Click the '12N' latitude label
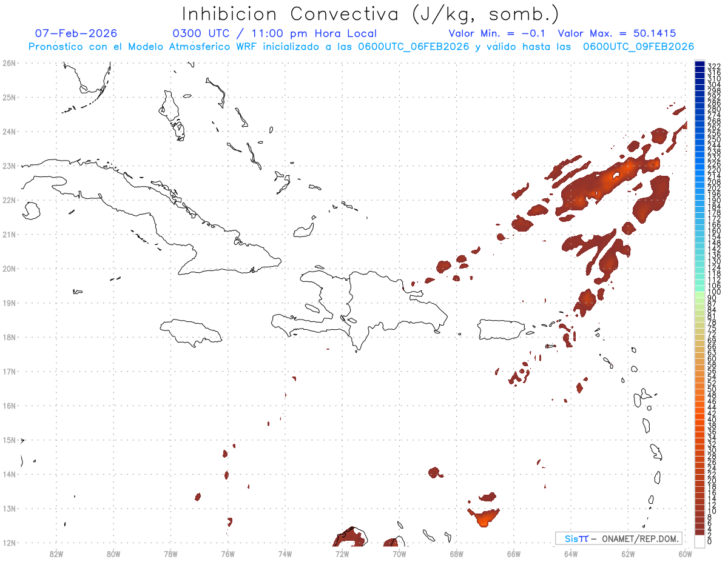This screenshot has height=562, width=728. pyautogui.click(x=9, y=543)
